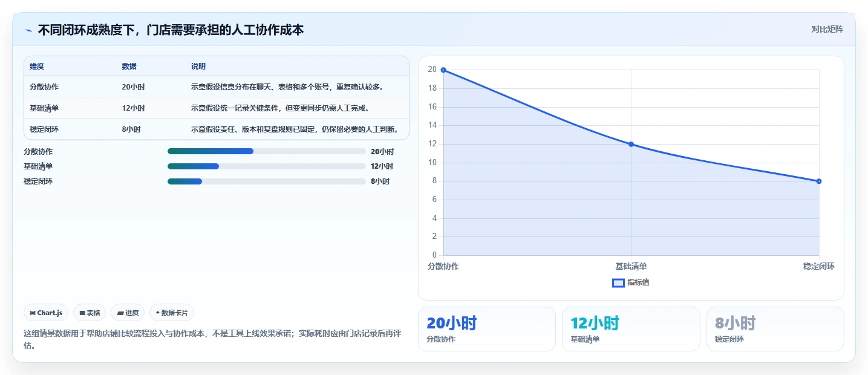868x375 pixels.
Task: Click the 稳定闭环 cell in the table
Action: pos(44,129)
